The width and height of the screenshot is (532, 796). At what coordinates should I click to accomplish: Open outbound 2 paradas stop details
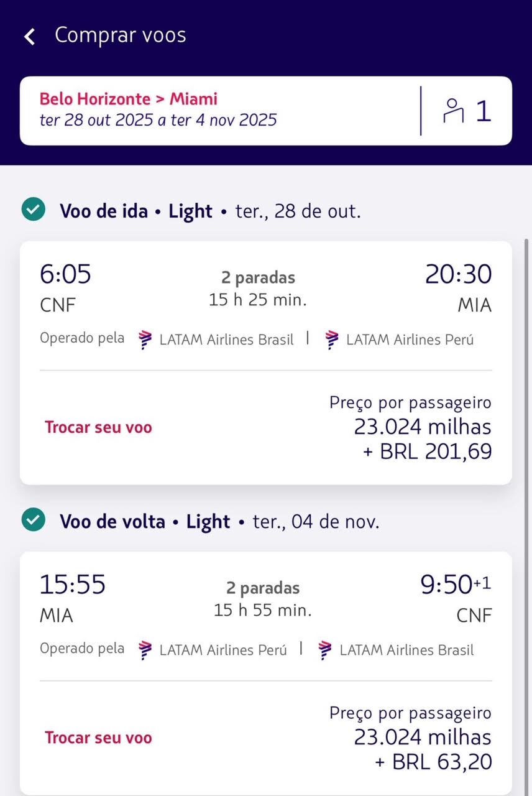258,277
